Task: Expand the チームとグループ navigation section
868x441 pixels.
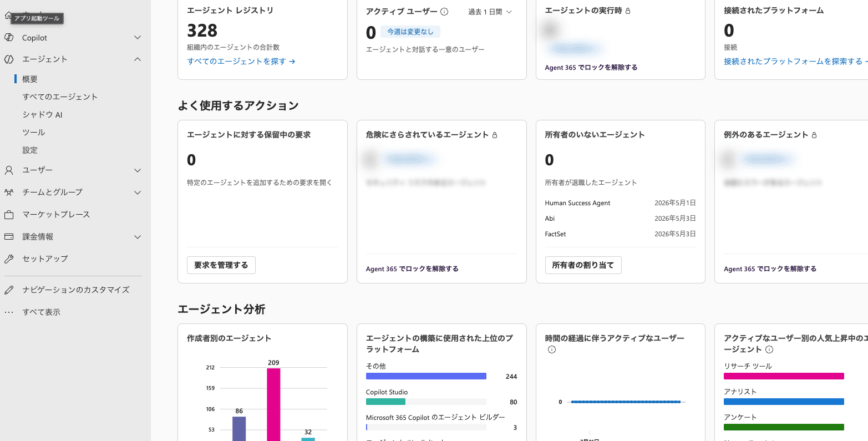Action: pos(138,192)
